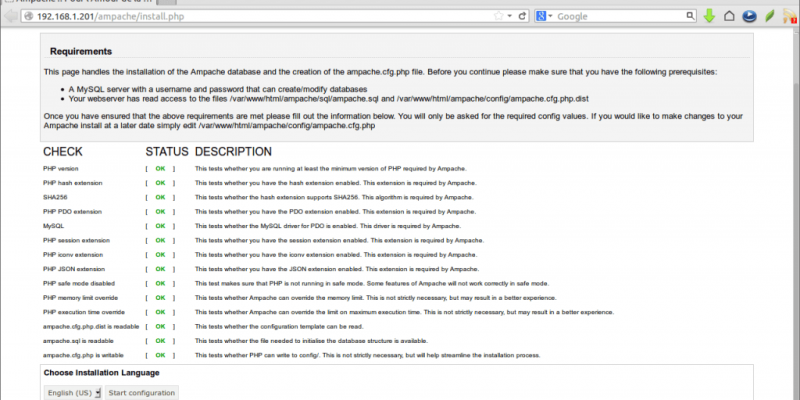800x400 pixels.
Task: Click the OK status for MySQL
Action: point(160,226)
